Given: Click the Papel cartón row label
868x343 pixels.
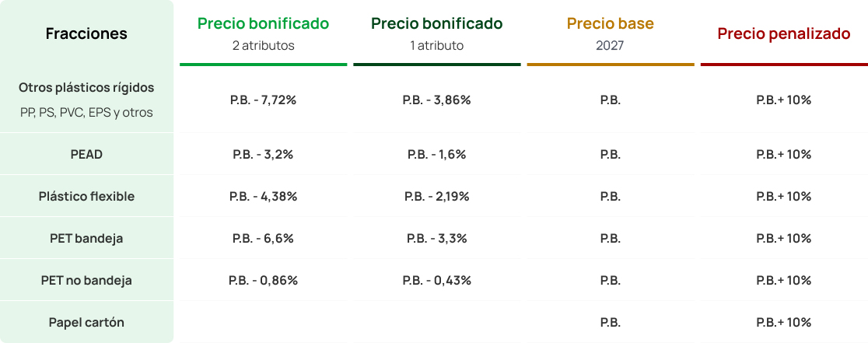Looking at the screenshot, I should (x=86, y=323).
